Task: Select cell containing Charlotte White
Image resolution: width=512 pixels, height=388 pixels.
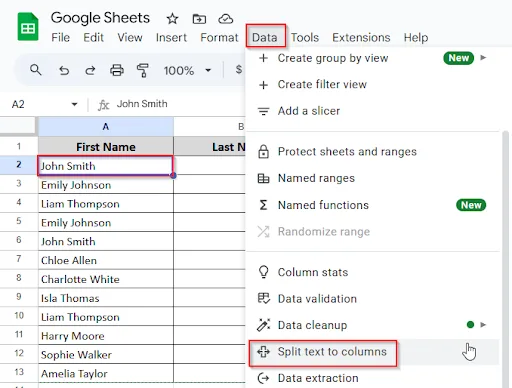Action: point(106,279)
